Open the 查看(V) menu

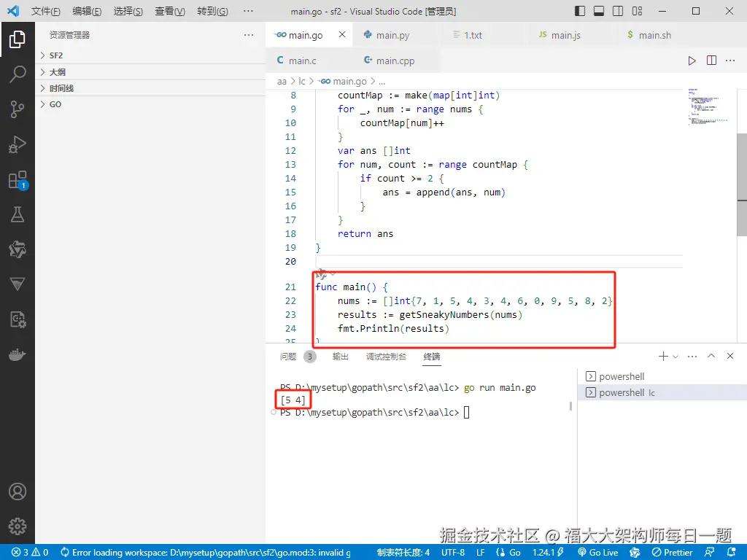coord(170,11)
